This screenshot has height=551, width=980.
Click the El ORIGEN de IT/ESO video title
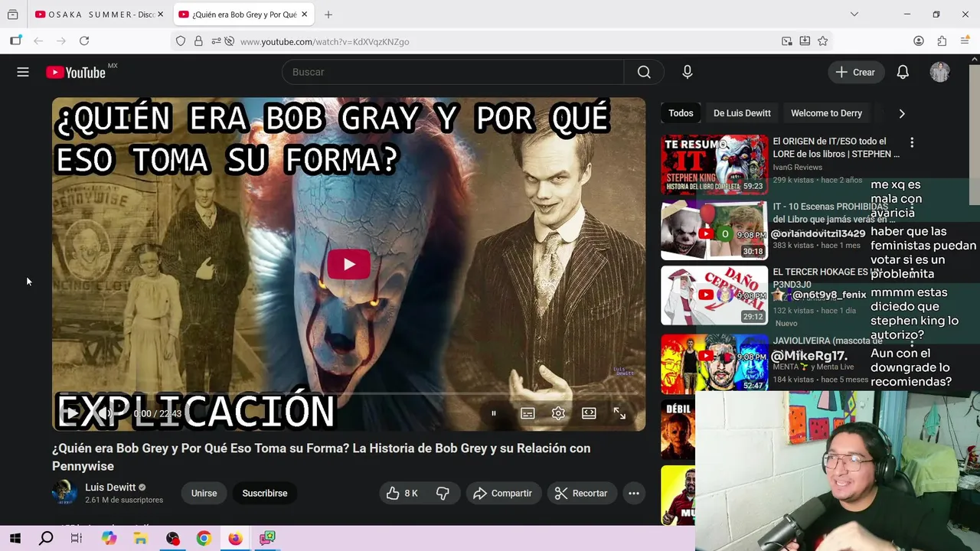click(x=836, y=148)
